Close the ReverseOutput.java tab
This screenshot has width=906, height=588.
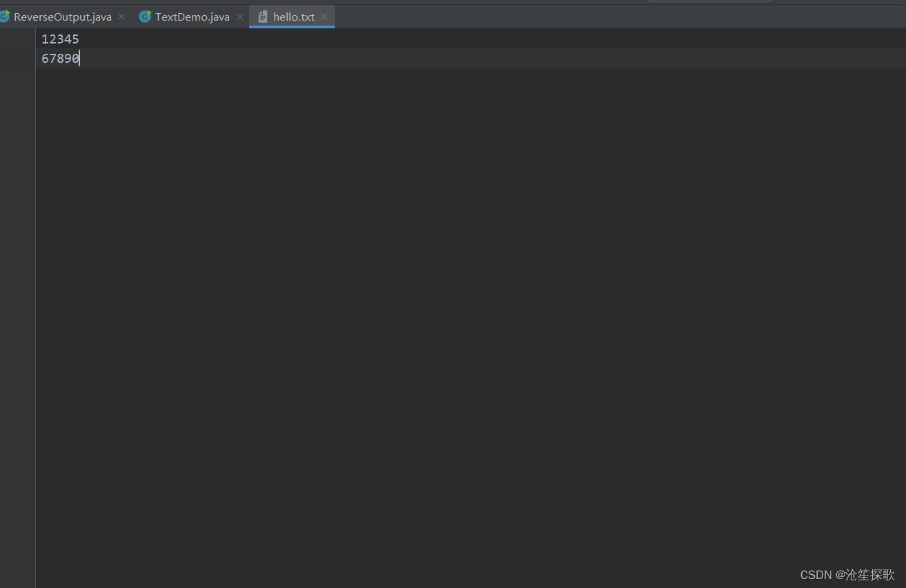[121, 16]
